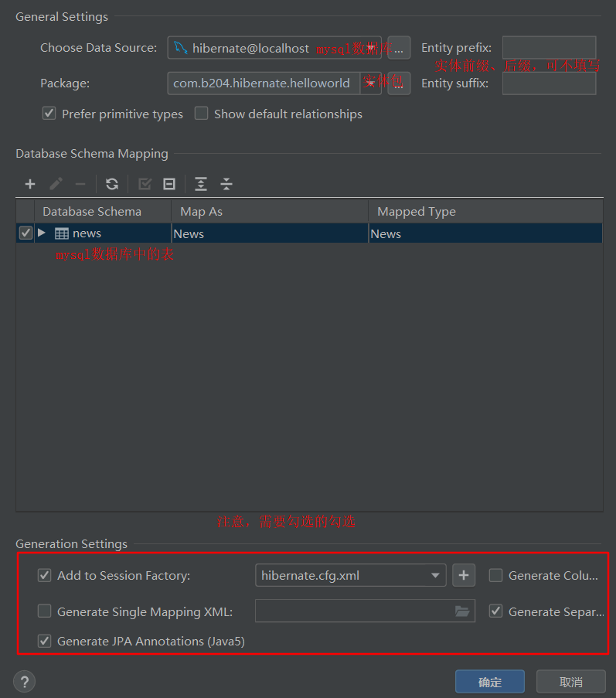This screenshot has height=698, width=616.
Task: Open the hibernate.cfg.xml session factory dropdown
Action: click(351, 575)
